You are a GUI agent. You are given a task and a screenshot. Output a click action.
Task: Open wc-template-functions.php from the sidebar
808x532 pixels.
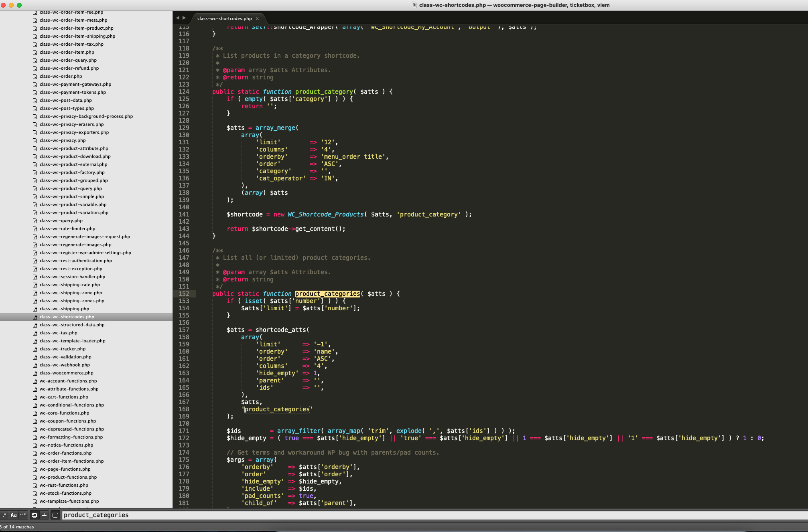[69, 501]
